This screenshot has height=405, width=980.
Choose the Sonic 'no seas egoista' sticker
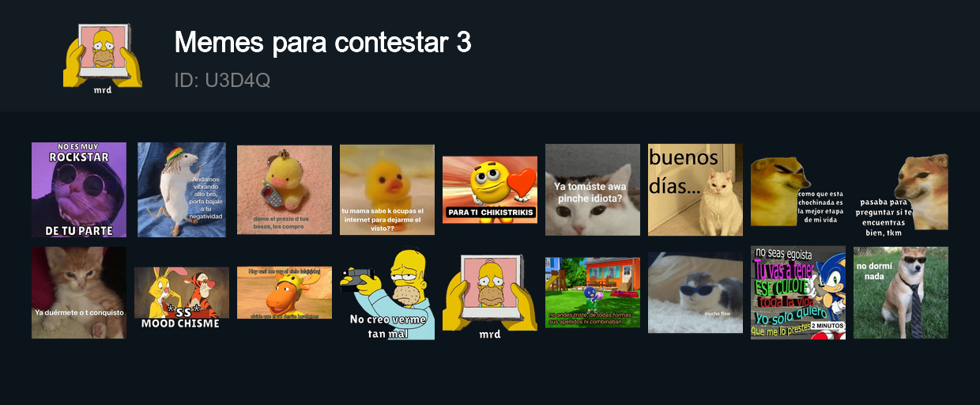click(x=798, y=293)
